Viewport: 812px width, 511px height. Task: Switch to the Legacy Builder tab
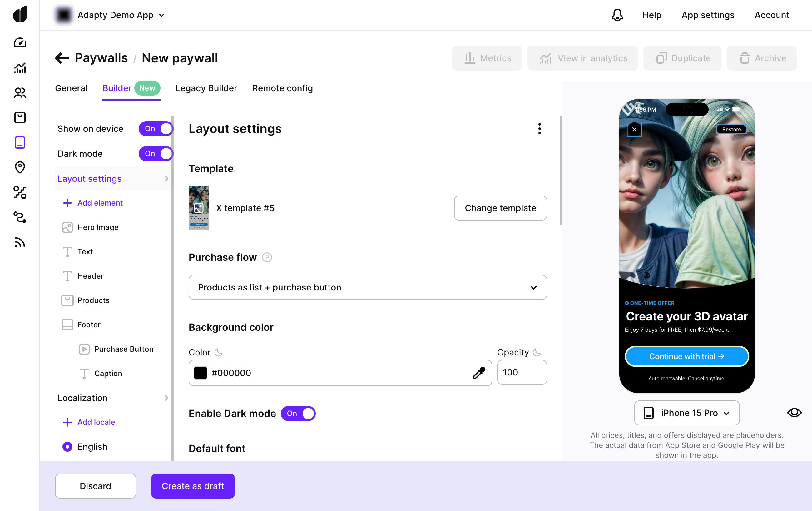point(206,88)
